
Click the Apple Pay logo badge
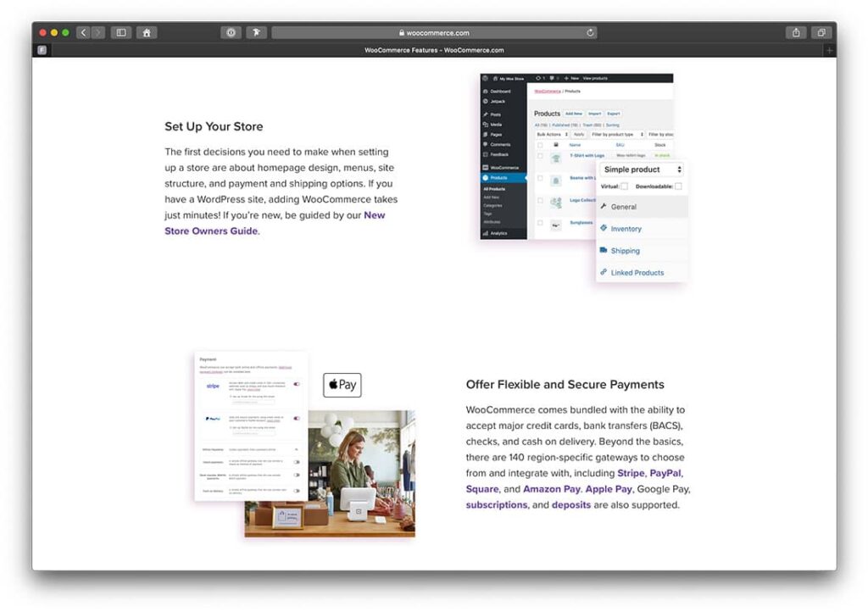(342, 385)
